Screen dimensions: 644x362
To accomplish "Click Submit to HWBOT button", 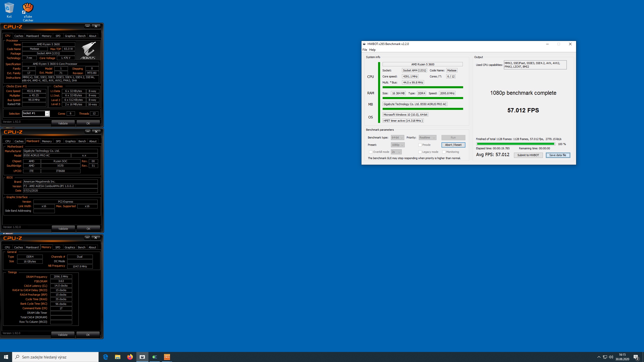I will click(x=528, y=155).
